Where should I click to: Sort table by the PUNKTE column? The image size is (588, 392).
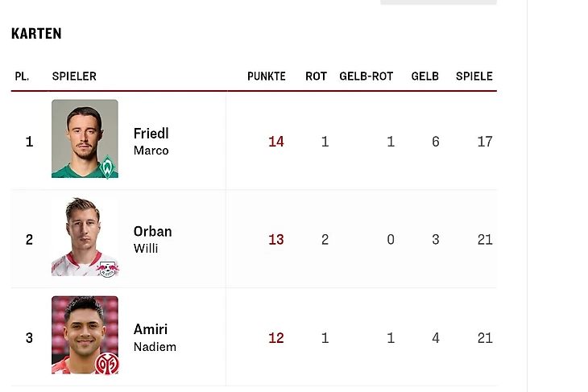(267, 76)
